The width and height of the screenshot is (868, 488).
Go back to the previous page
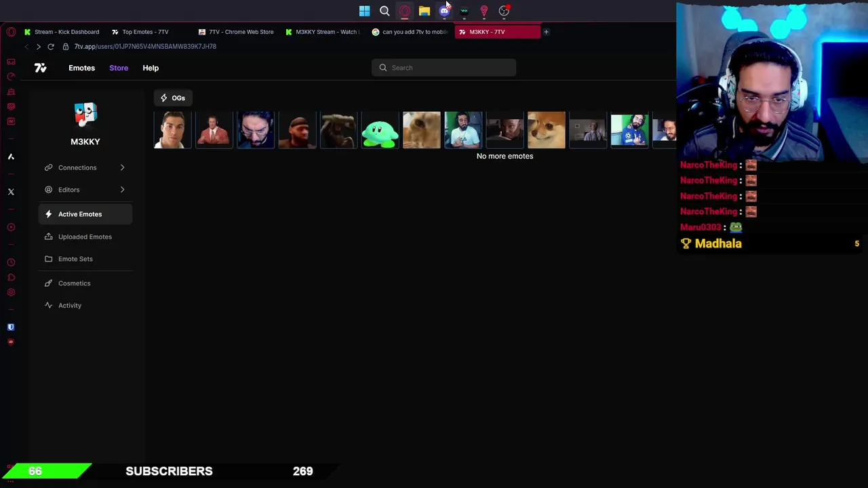[26, 47]
